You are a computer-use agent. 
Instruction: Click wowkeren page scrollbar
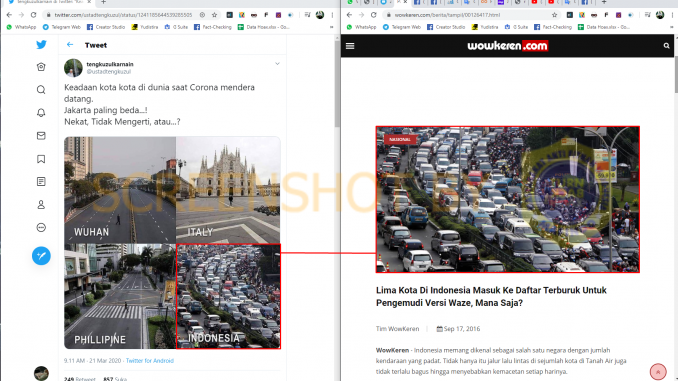[x=675, y=74]
